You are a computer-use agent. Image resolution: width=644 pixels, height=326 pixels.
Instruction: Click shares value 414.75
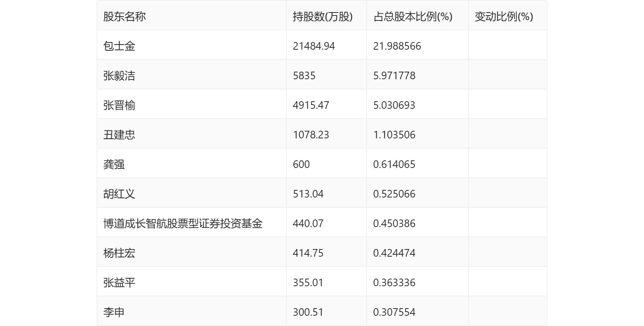308,253
